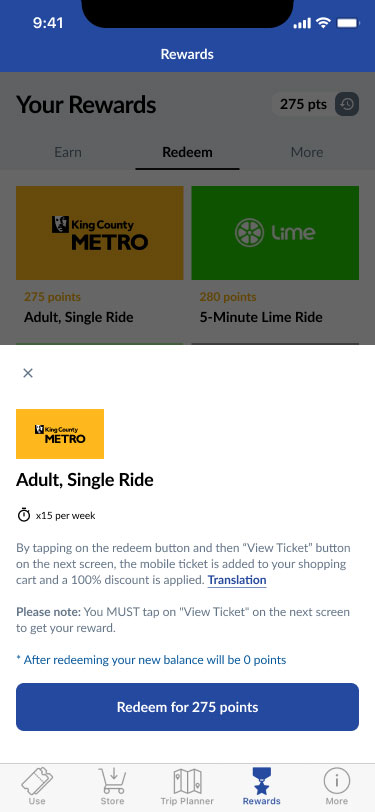
Task: Tap new balance 0 points note
Action: click(x=151, y=660)
